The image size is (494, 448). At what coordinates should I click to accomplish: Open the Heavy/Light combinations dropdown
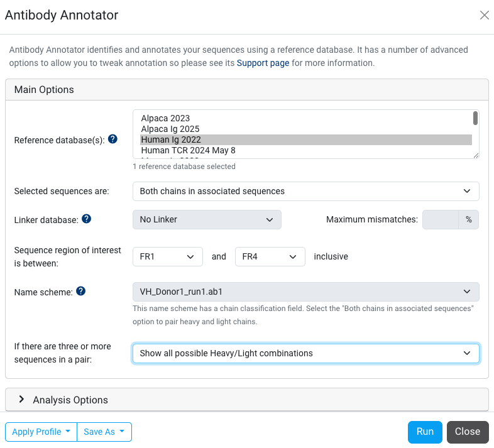point(305,353)
